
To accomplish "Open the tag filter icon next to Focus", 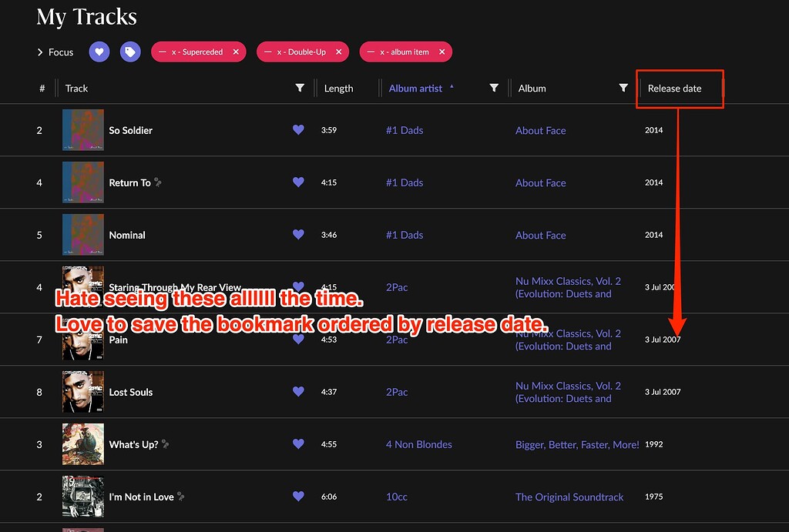I will 129,52.
